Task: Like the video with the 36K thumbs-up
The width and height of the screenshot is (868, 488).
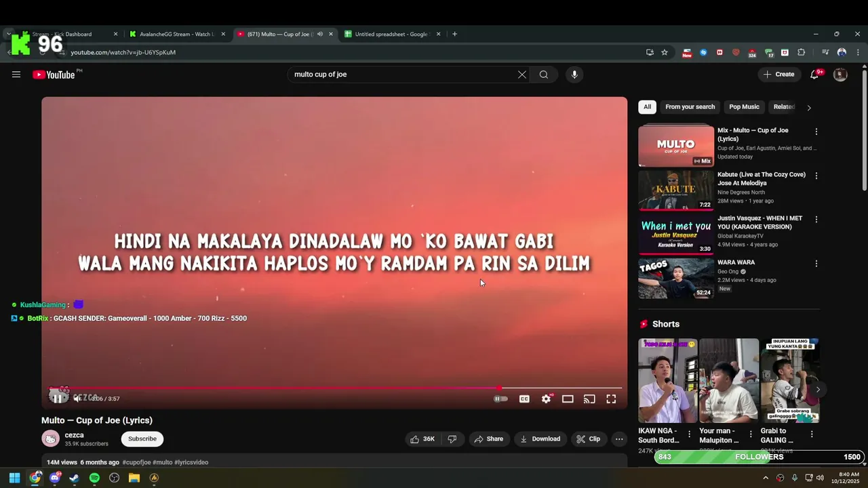Action: click(422, 439)
